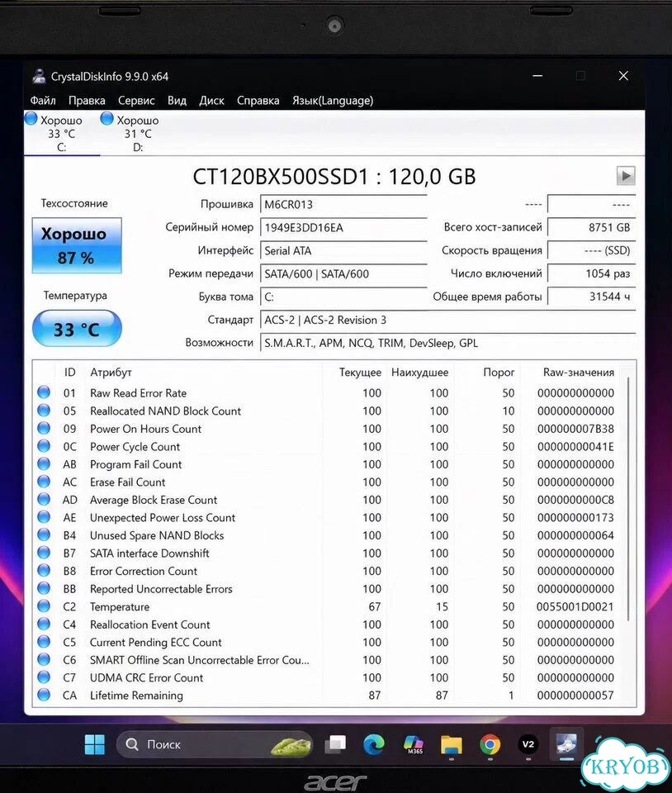Viewport: 672px width, 793px height.
Task: Click the transfer mode field SATA/600 | SATA/600
Action: tap(343, 274)
